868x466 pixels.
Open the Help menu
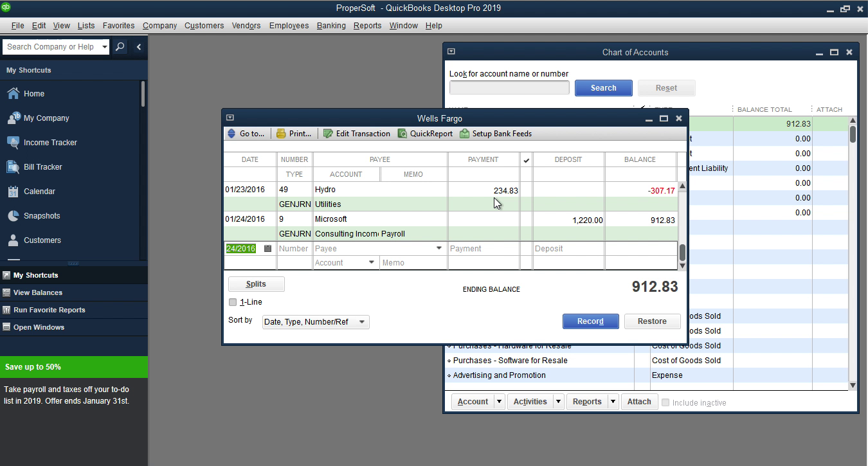[x=434, y=26]
